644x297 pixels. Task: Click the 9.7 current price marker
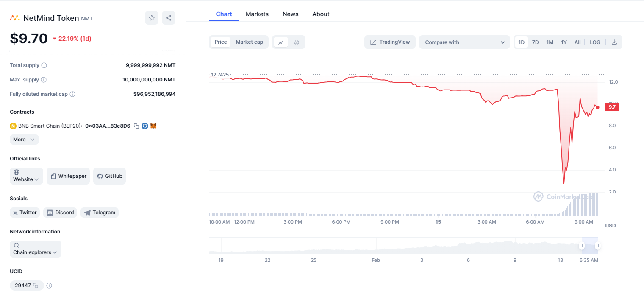click(612, 107)
